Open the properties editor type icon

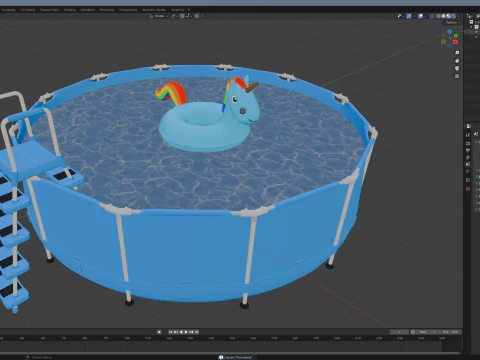coord(469,126)
